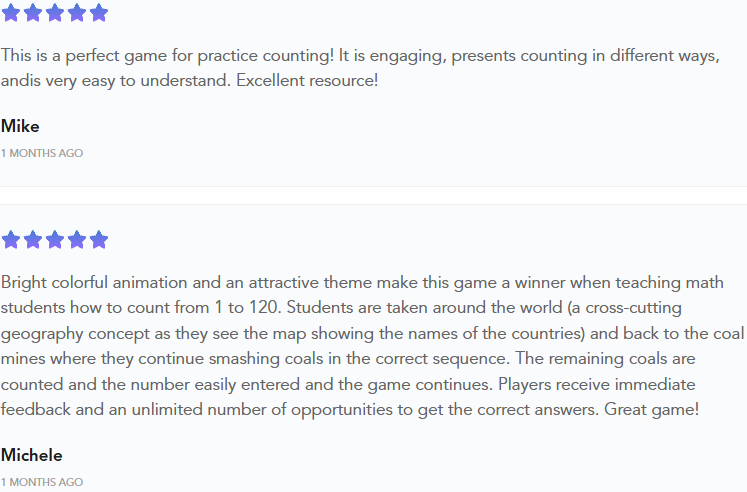The height and width of the screenshot is (492, 747).
Task: Click fifth star in Mike's review rating
Action: tap(99, 13)
